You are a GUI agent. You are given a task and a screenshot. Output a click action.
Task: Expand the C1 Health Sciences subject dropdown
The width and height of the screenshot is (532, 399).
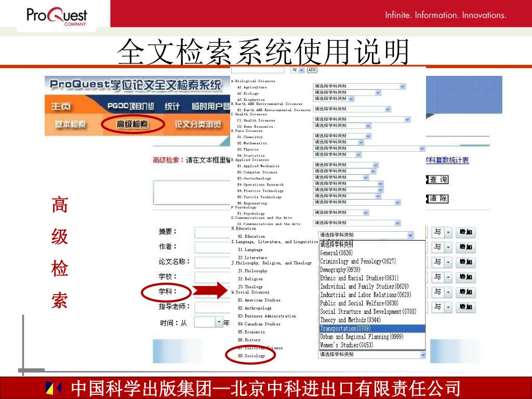click(362, 119)
